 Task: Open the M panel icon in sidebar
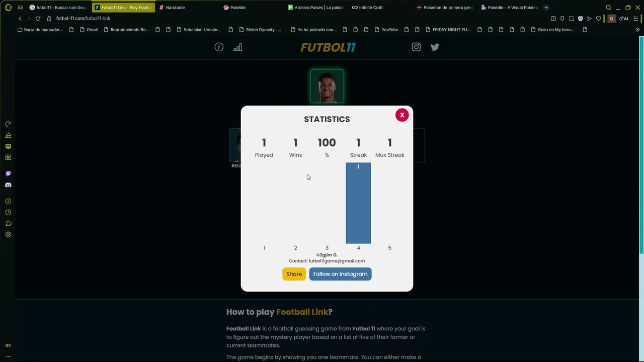pyautogui.click(x=8, y=157)
